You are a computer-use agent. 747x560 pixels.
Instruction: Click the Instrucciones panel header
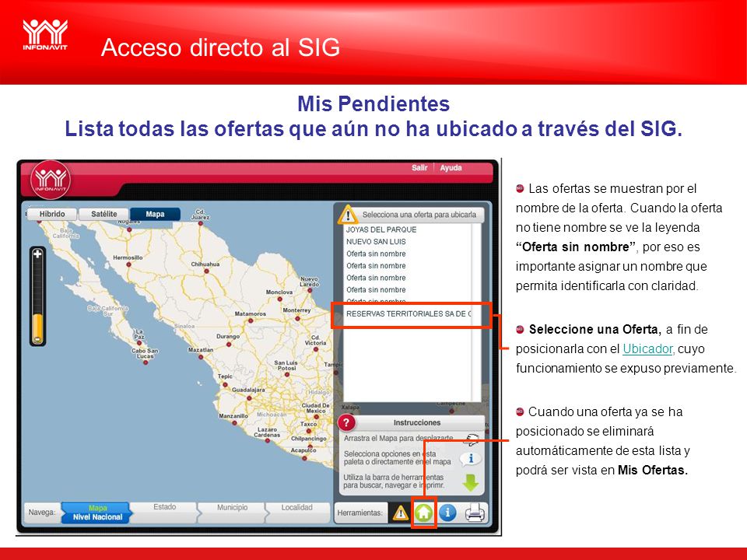(417, 422)
